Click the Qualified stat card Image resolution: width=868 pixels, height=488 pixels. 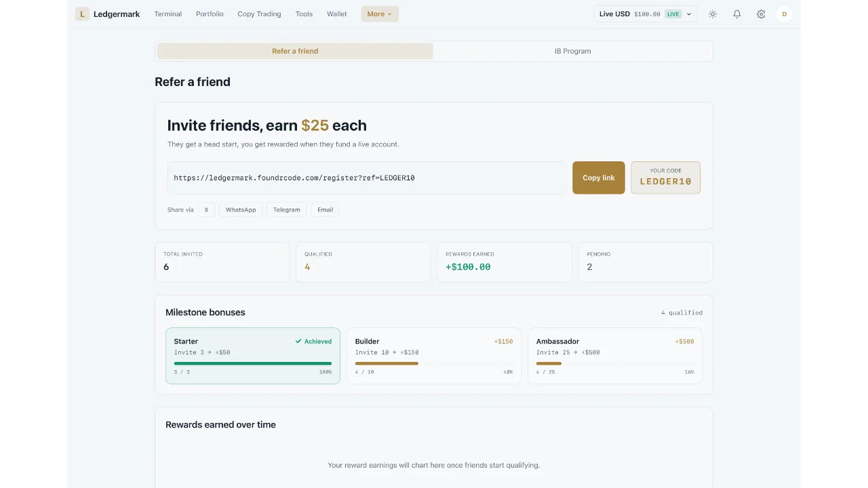pyautogui.click(x=363, y=262)
